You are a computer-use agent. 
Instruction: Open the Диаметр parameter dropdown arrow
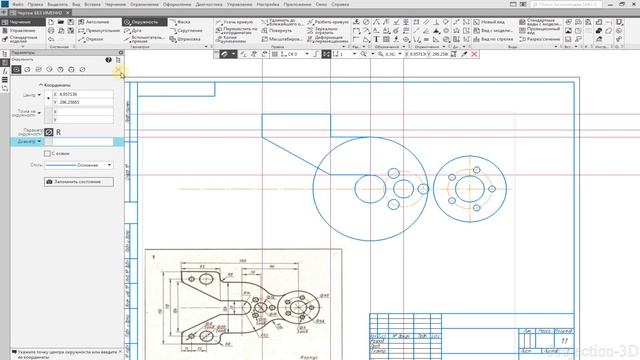(39, 142)
